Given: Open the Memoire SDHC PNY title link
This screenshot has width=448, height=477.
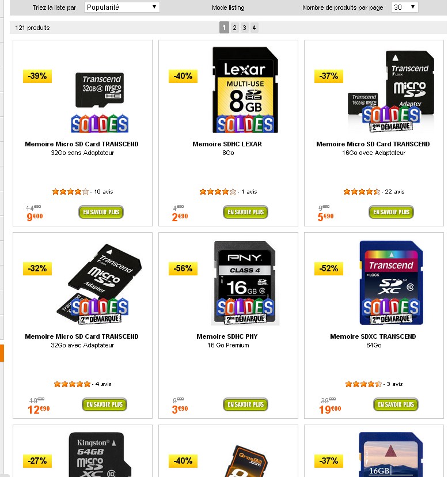Looking at the screenshot, I should pyautogui.click(x=227, y=336).
